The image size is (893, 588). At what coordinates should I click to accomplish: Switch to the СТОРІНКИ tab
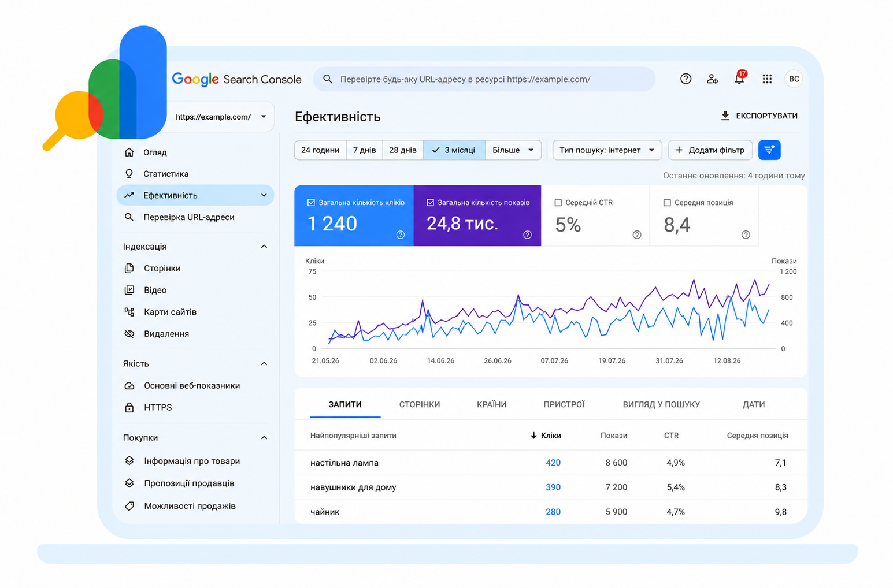(x=420, y=404)
